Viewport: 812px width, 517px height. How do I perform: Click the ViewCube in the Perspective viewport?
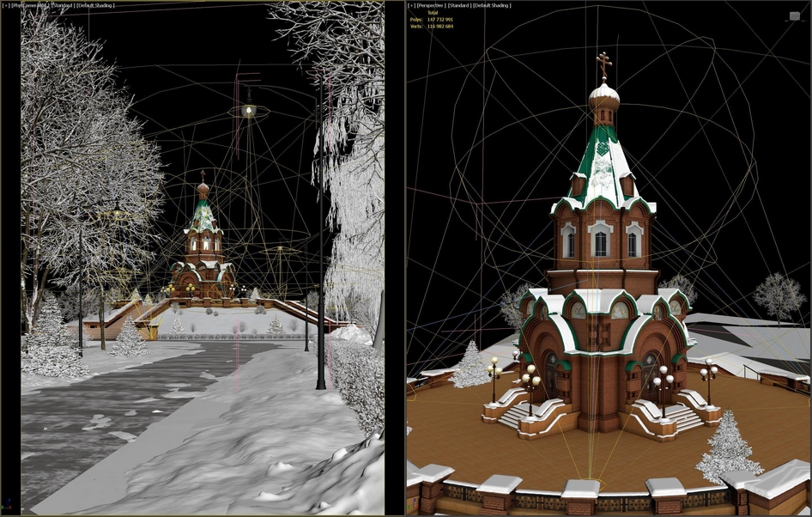795,16
